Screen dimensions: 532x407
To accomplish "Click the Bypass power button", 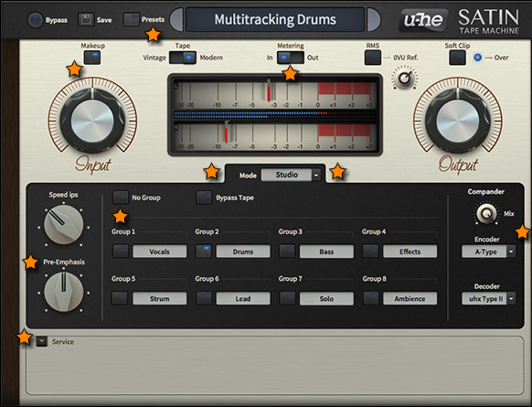I will pyautogui.click(x=35, y=20).
